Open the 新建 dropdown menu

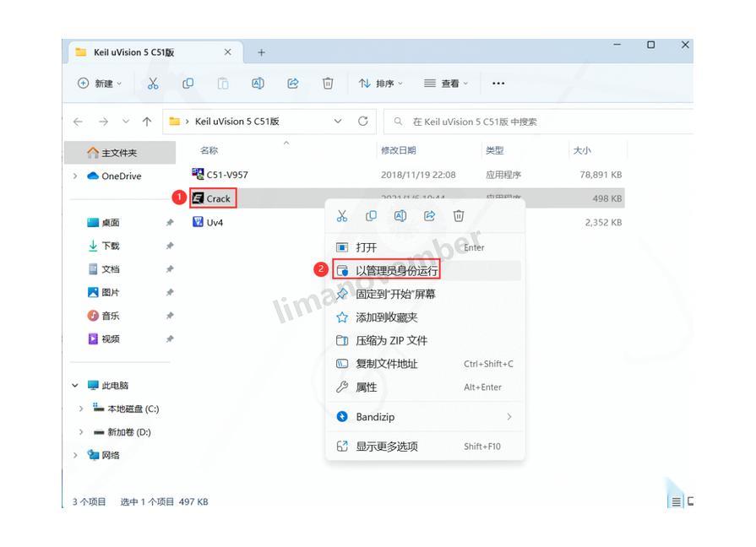pyautogui.click(x=100, y=84)
